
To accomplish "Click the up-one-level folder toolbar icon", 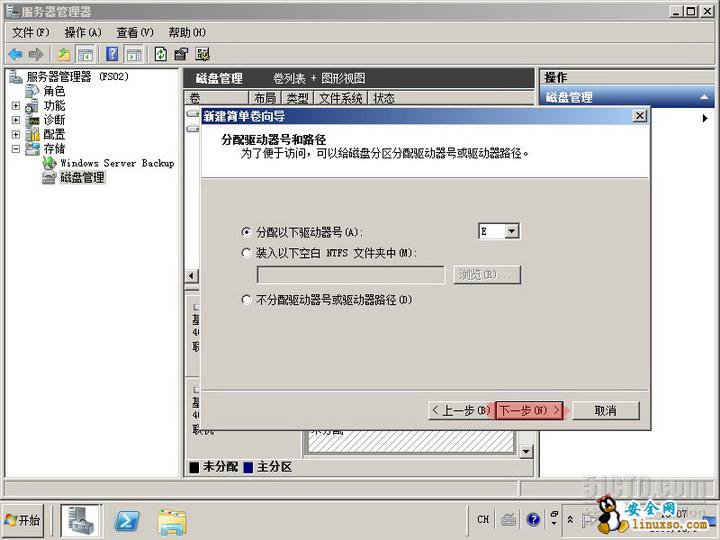I will (64, 54).
